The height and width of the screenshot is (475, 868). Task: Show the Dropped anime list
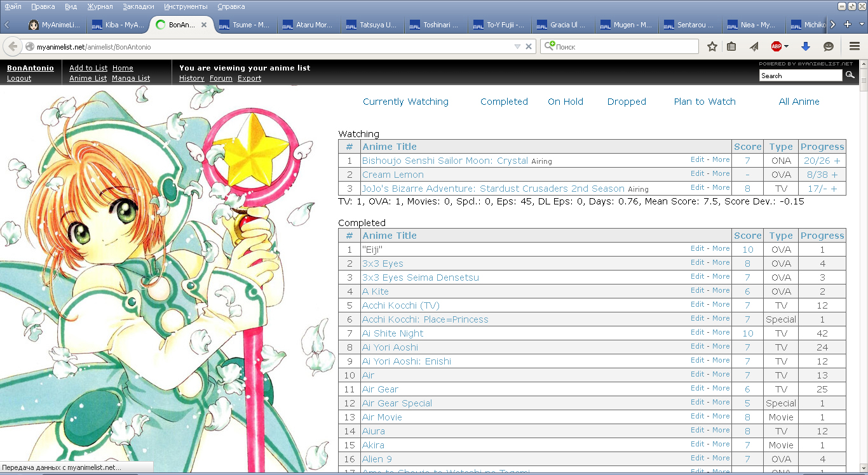[x=627, y=102]
